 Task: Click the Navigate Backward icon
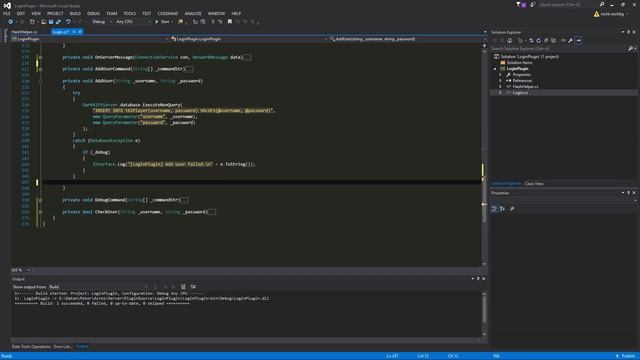(x=11, y=22)
